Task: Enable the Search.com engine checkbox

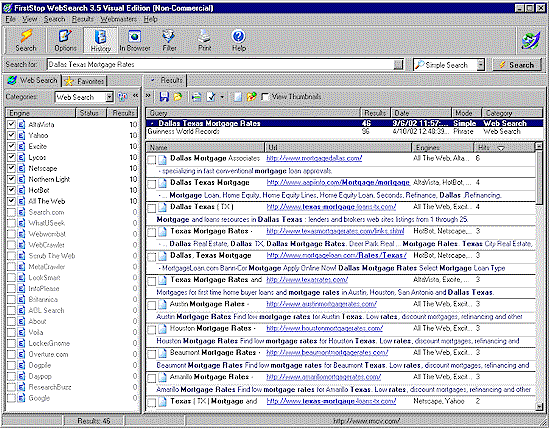Action: click(12, 212)
